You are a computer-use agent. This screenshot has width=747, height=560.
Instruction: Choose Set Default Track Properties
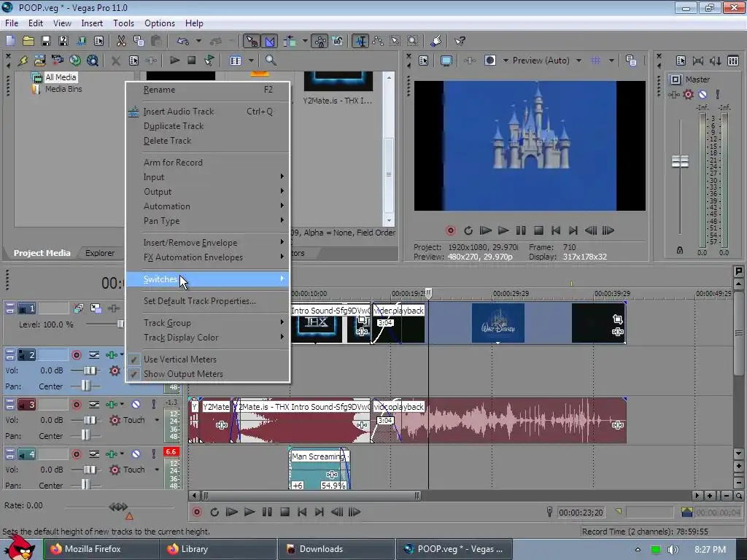click(x=208, y=301)
